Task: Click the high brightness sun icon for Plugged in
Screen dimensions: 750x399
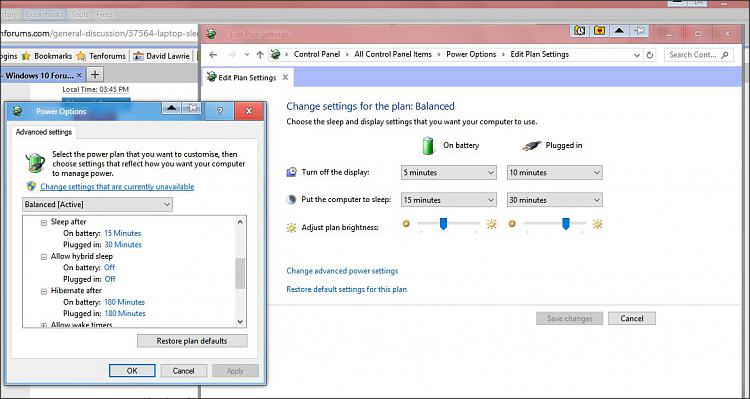Action: [x=597, y=223]
